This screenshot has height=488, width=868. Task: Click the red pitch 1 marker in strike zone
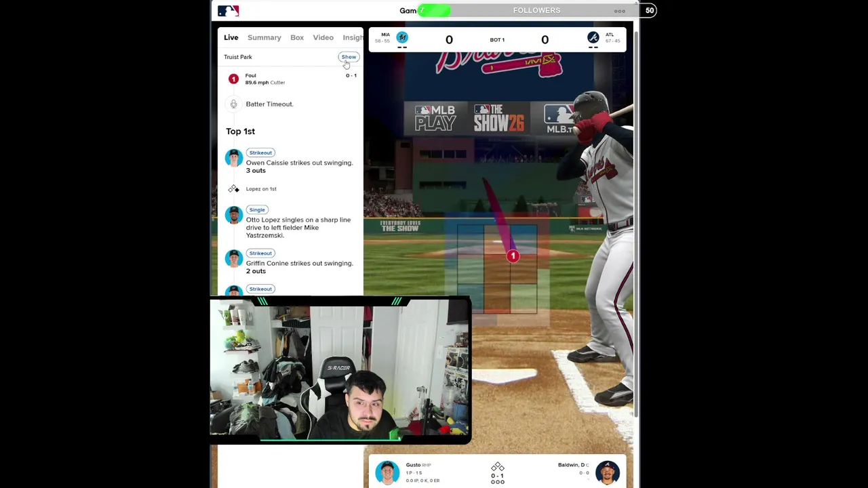tap(513, 256)
